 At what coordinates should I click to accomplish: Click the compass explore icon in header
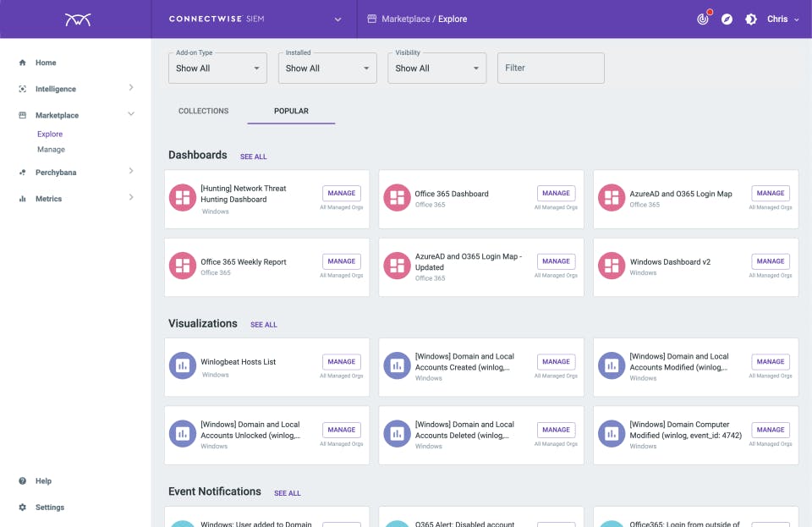coord(727,19)
